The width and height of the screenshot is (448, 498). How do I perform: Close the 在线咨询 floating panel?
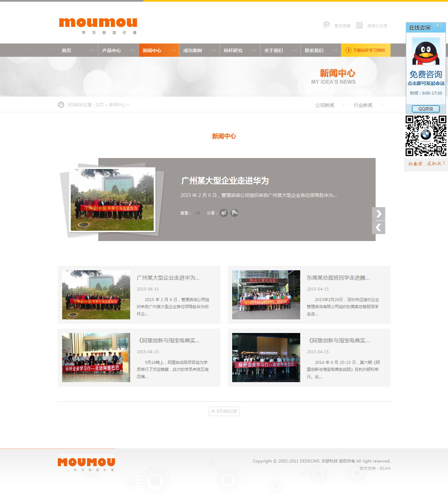[437, 26]
